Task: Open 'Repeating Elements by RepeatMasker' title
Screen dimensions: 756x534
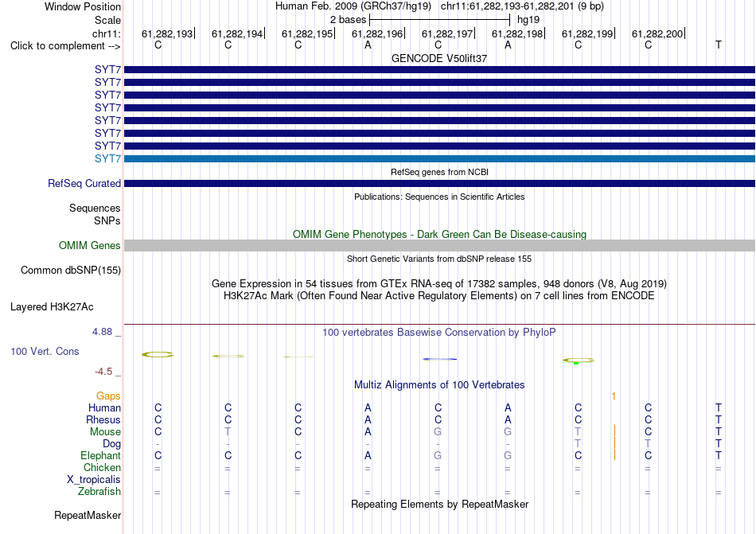Action: [439, 504]
